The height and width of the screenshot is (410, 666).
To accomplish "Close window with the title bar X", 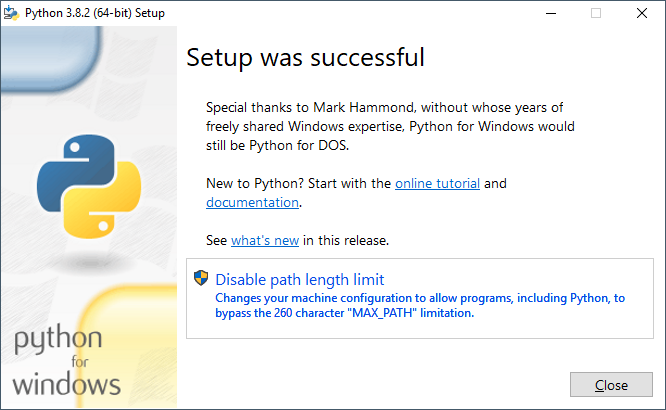I will click(x=642, y=13).
